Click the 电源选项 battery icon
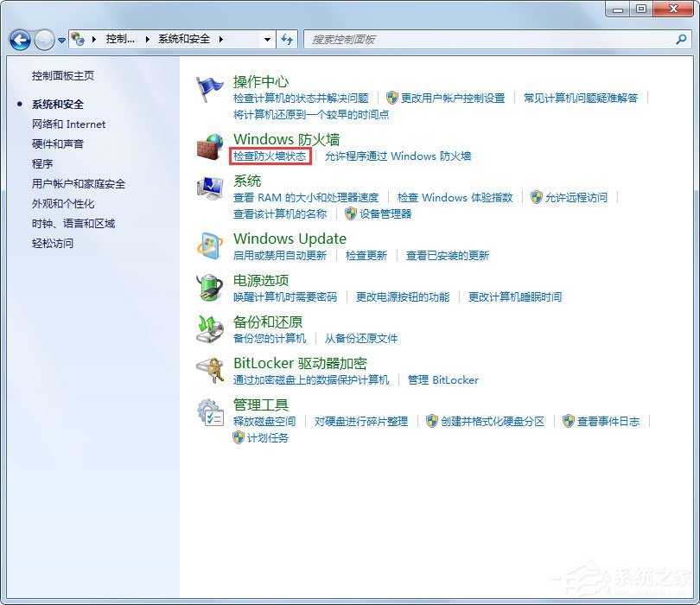Image resolution: width=700 pixels, height=605 pixels. [x=209, y=288]
